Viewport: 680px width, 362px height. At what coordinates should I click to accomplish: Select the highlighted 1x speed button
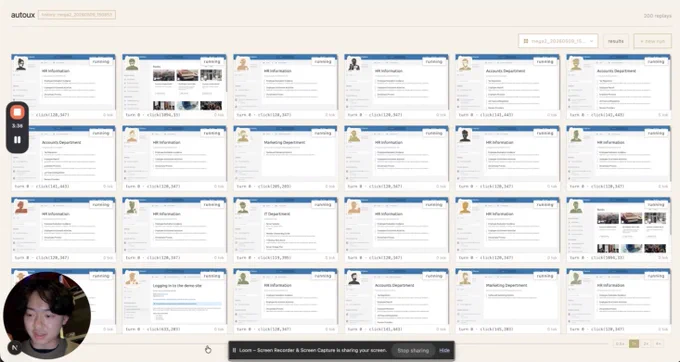634,344
